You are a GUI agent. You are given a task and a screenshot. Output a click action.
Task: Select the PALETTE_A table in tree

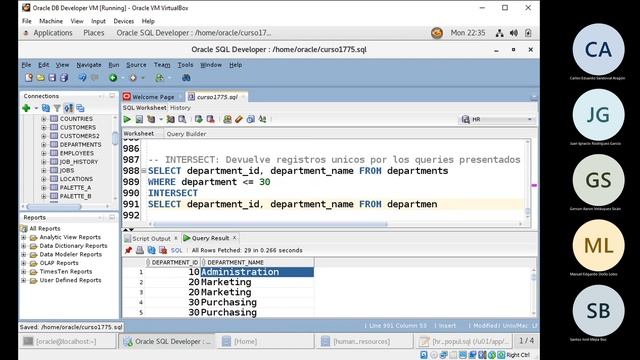(x=75, y=187)
